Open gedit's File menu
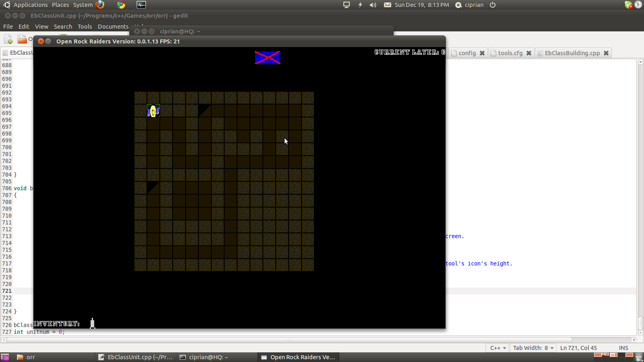The image size is (644, 362). pos(8,27)
